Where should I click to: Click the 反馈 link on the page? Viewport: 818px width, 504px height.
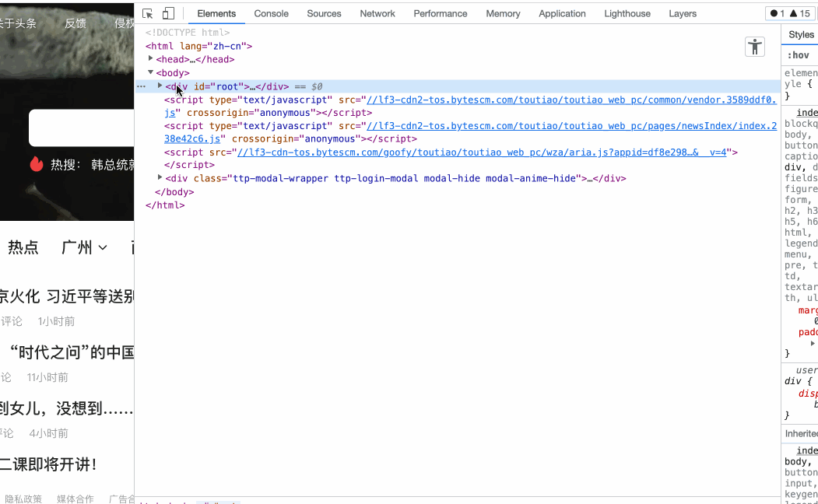click(75, 23)
